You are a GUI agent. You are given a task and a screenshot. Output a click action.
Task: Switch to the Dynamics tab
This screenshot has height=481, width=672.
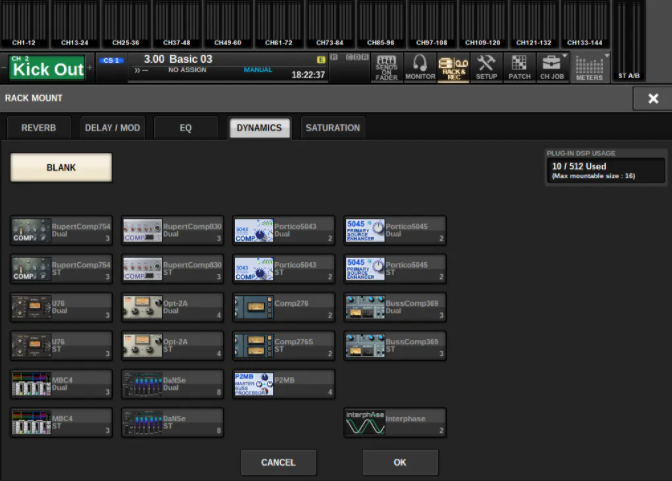(x=259, y=128)
